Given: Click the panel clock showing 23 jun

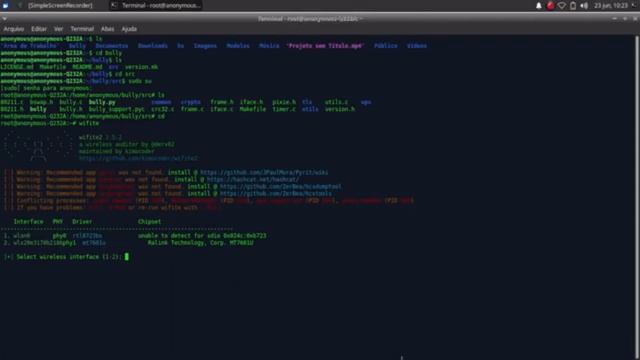Looking at the screenshot, I should (611, 5).
